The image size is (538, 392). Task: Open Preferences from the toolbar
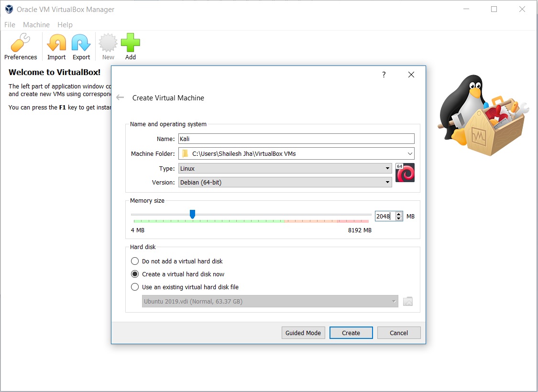pyautogui.click(x=20, y=47)
